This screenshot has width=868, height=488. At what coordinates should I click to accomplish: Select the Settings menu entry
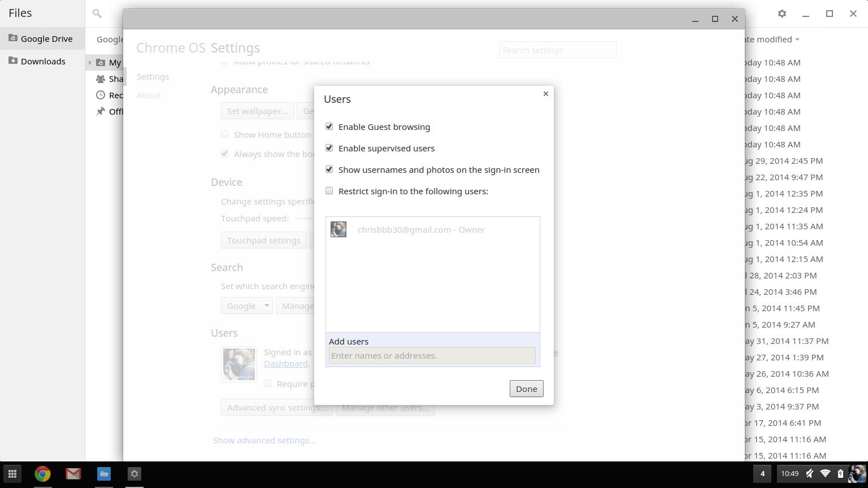pos(153,76)
